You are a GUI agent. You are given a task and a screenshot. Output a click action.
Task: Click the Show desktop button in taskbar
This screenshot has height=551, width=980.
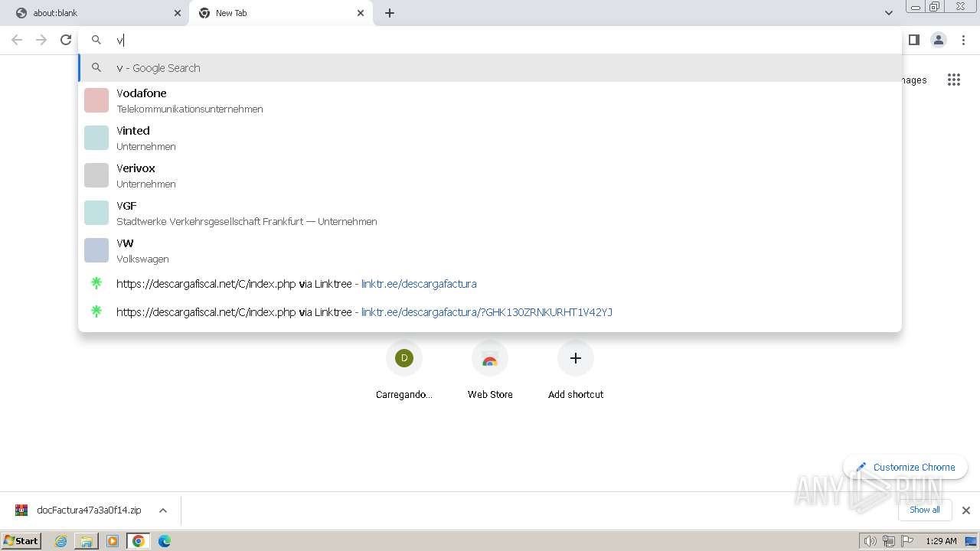(x=971, y=541)
